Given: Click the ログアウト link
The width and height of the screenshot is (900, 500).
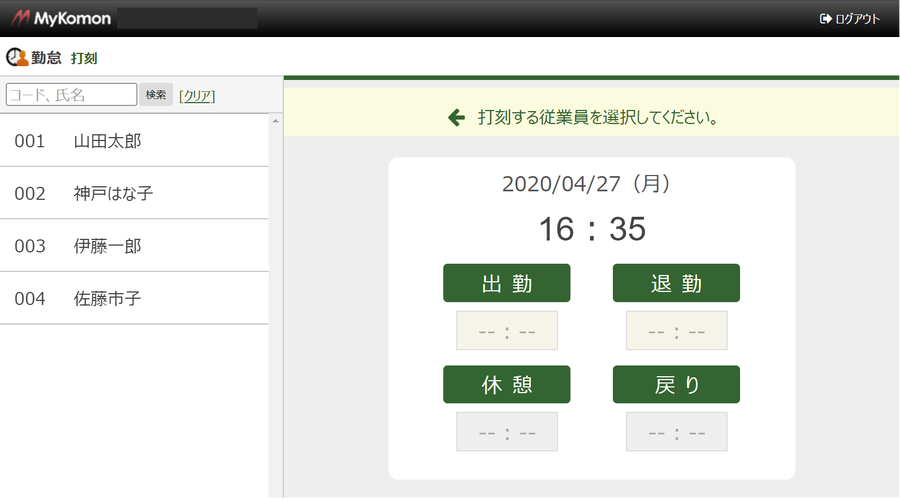Looking at the screenshot, I should pos(857,19).
